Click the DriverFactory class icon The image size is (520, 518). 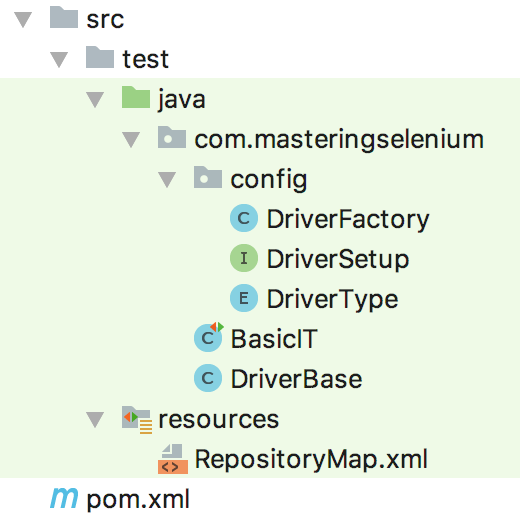tap(244, 218)
